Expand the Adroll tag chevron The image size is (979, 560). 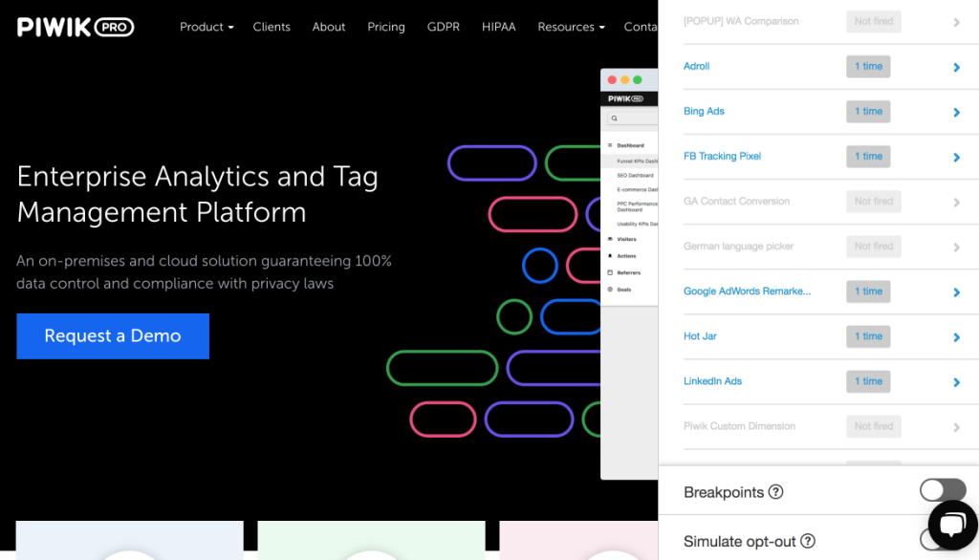tap(956, 67)
